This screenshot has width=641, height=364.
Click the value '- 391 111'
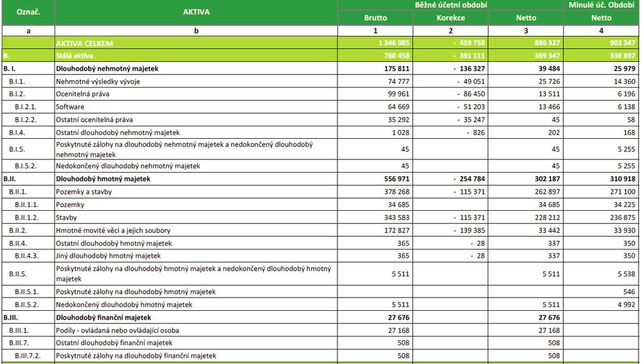point(469,56)
